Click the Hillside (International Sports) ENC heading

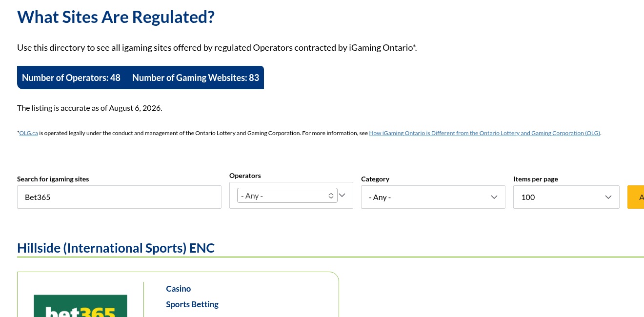(116, 248)
